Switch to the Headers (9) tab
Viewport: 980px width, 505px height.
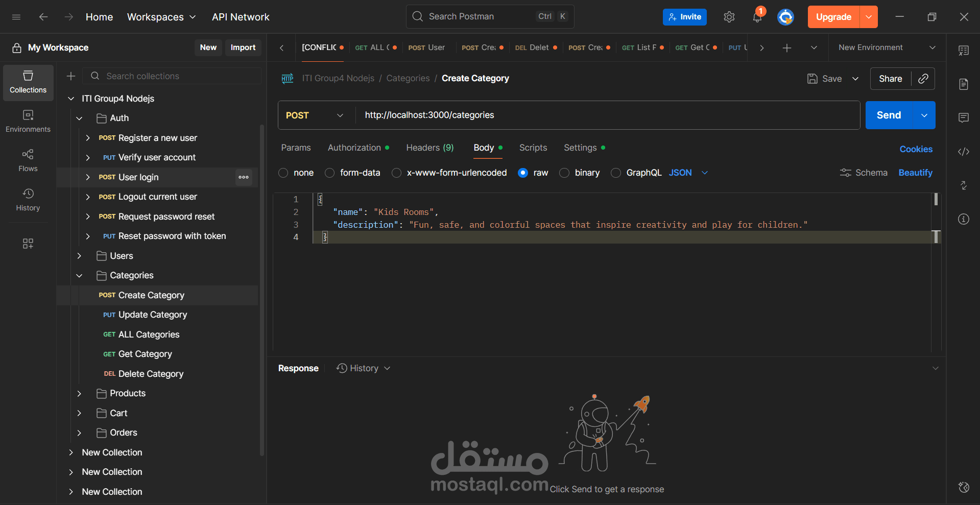tap(429, 148)
